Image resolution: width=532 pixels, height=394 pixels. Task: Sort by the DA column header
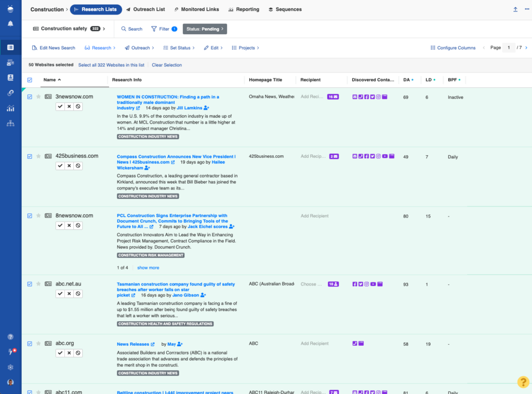tap(408, 80)
